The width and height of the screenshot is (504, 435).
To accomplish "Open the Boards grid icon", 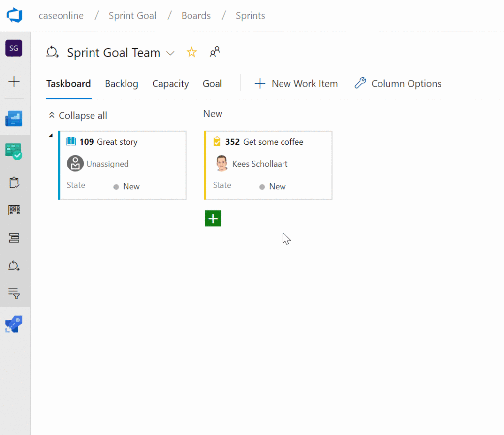I will click(14, 210).
